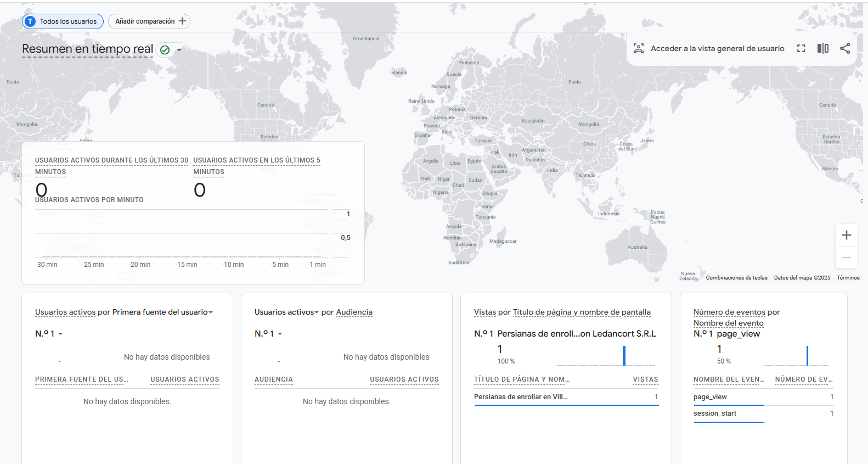Screen dimensions: 868x464
Task: Select the Persianas de enrollar page row
Action: coord(566,397)
